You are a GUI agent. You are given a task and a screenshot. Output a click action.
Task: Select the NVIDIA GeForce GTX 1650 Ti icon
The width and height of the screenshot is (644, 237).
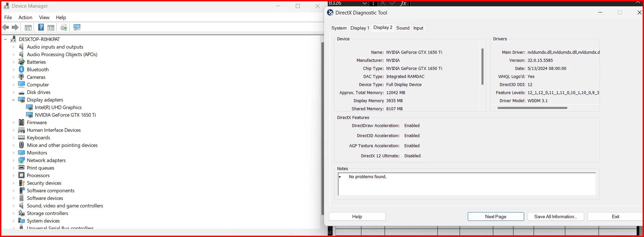30,115
